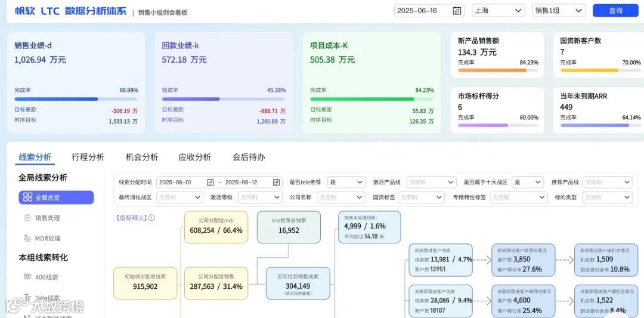Click the 公司分配给mdr 608,254 node
This screenshot has width=644, height=318.
tap(216, 227)
